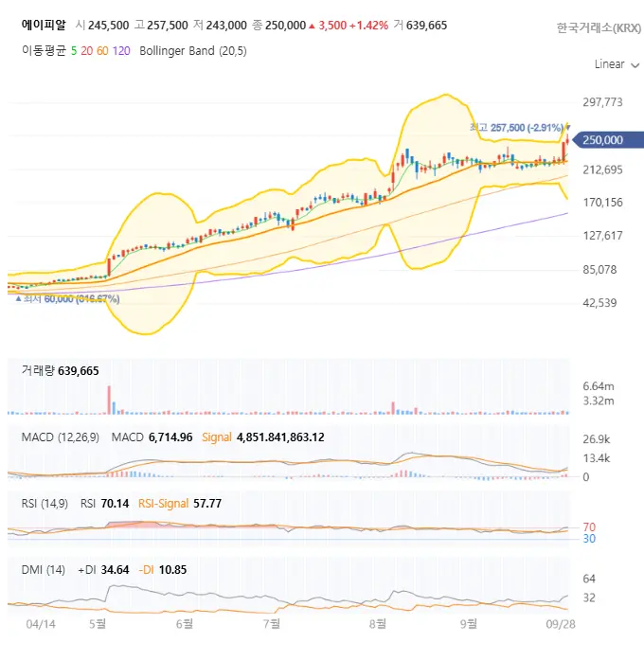Screen dimensions: 644x660
Task: Click the RSI-Signal value 57.77
Action: (x=207, y=504)
